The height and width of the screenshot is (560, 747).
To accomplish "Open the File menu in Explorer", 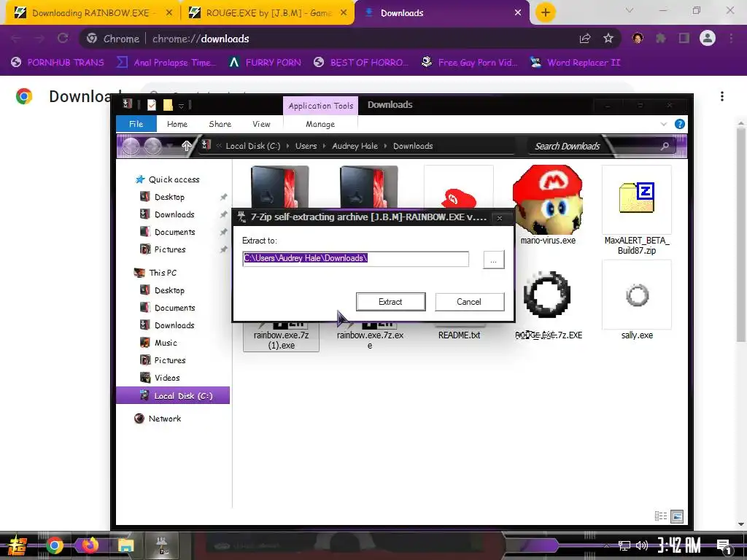I will pyautogui.click(x=136, y=124).
